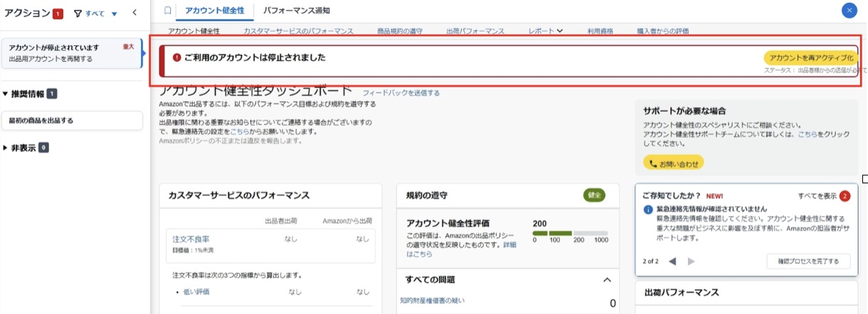The width and height of the screenshot is (868, 314).
Task: Click the account health rating progress bar
Action: [570, 233]
